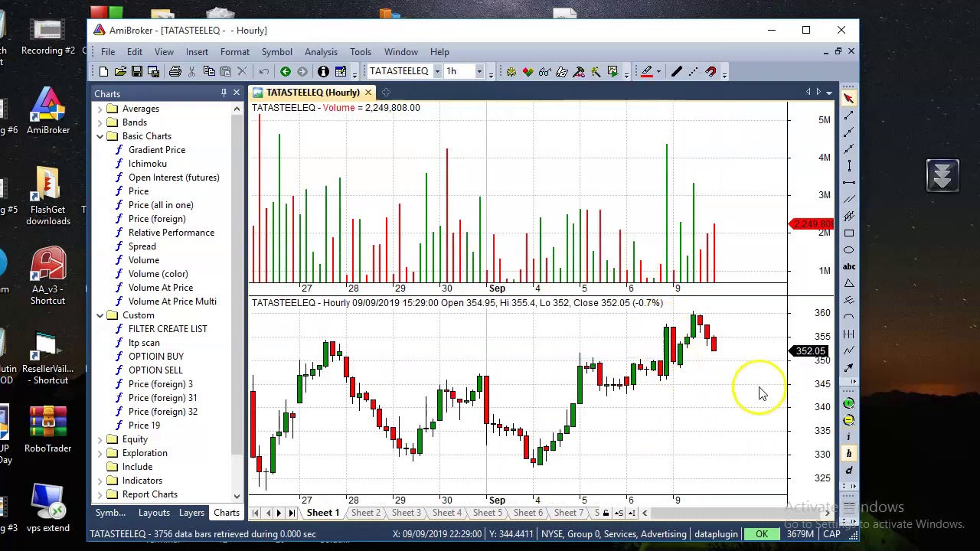Select FILTER CREATE LIST formula

(x=168, y=329)
